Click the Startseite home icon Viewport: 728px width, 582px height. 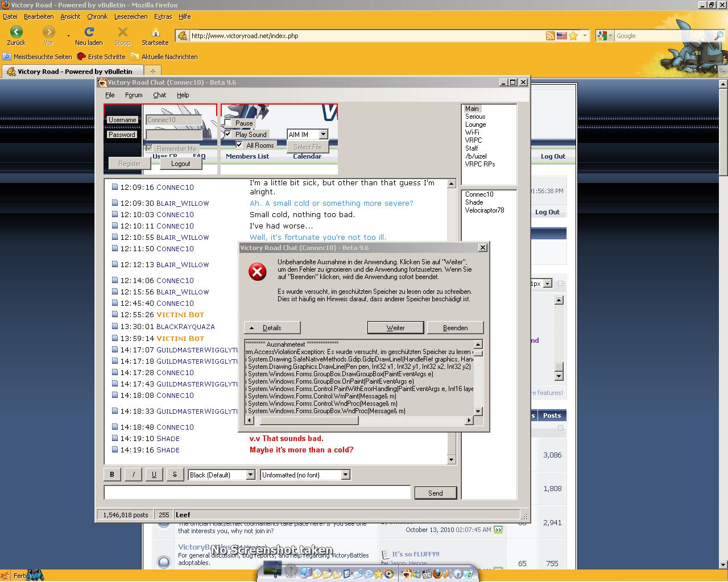point(155,32)
